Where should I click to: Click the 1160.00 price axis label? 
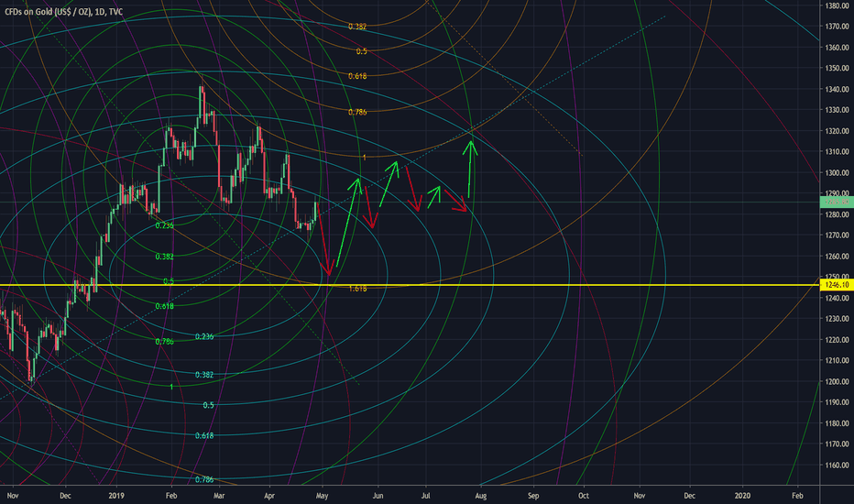pos(838,466)
